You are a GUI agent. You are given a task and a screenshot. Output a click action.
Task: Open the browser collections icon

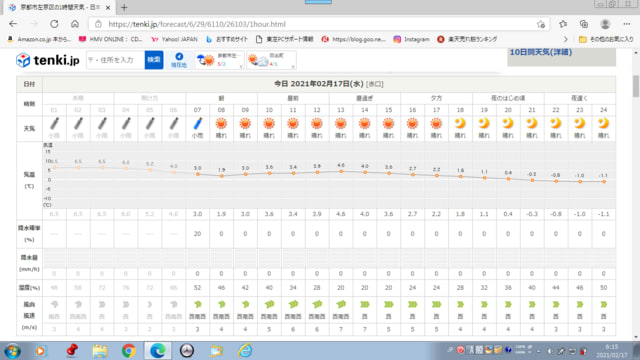coord(584,24)
